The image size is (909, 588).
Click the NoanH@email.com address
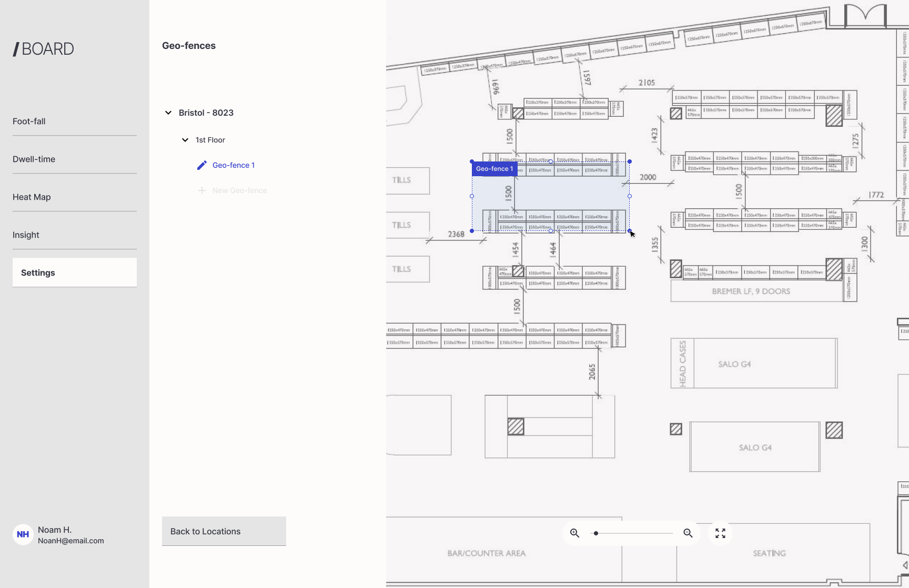click(71, 541)
